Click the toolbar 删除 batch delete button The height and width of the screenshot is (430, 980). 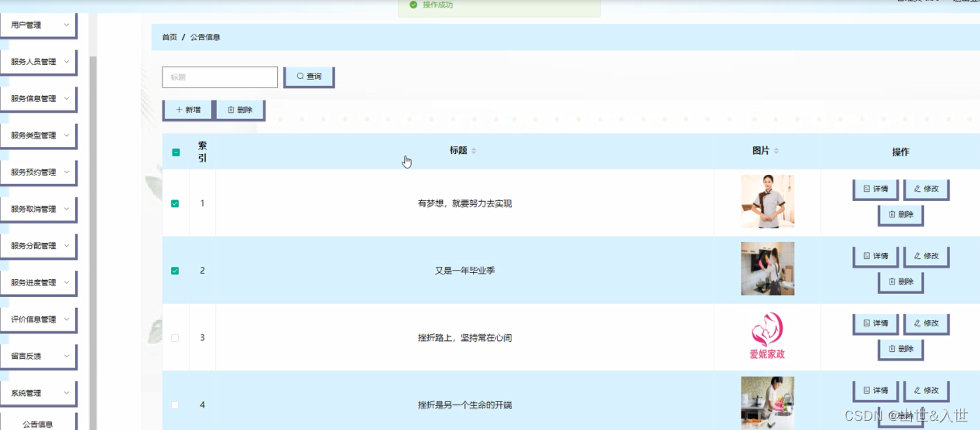click(240, 110)
